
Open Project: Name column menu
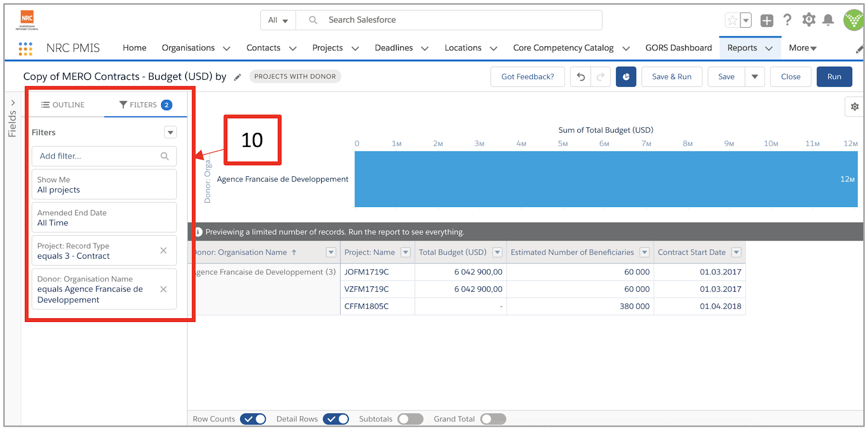[x=405, y=253]
